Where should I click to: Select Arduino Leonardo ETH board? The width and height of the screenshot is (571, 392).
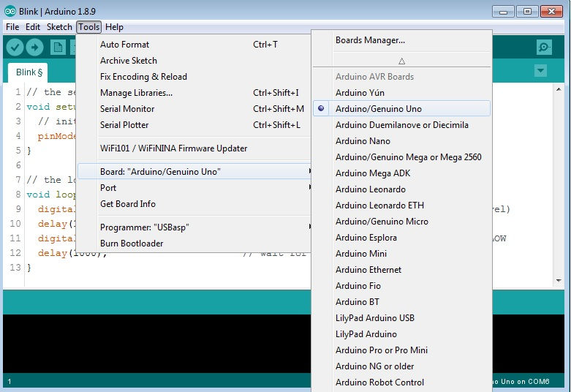pos(401,205)
